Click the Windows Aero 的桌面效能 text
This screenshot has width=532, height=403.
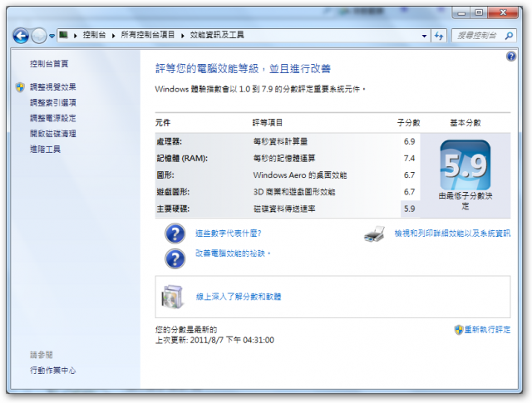300,175
